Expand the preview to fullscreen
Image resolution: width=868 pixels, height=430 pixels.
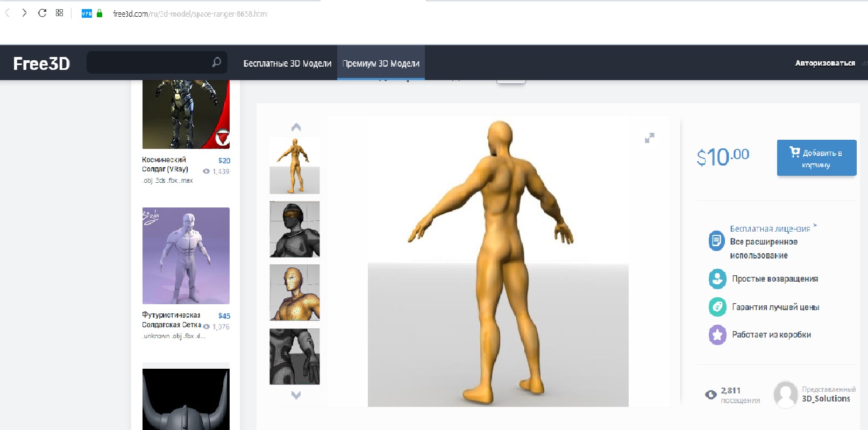click(x=650, y=138)
